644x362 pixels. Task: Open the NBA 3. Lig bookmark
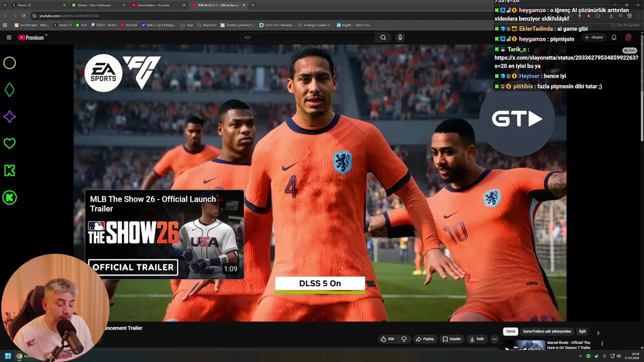pos(159,25)
